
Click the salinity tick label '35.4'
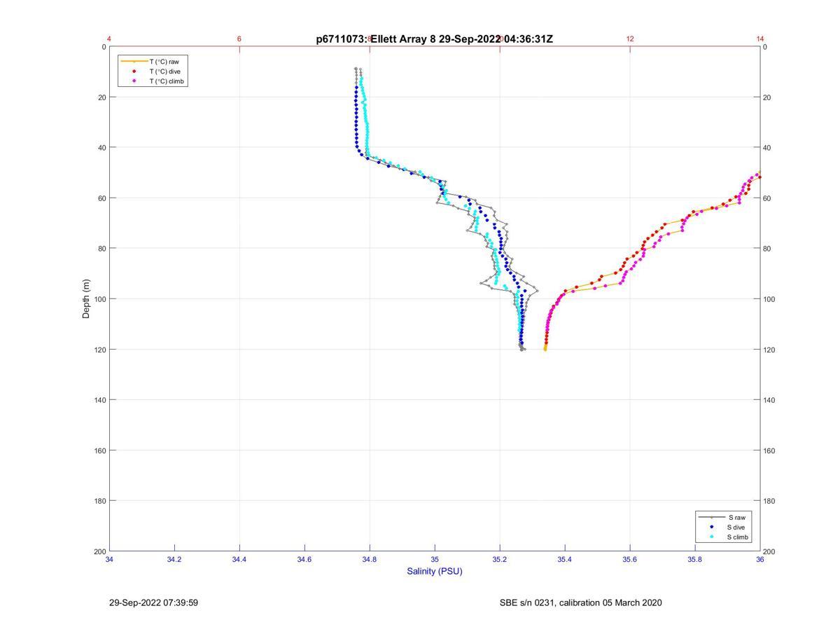point(565,559)
